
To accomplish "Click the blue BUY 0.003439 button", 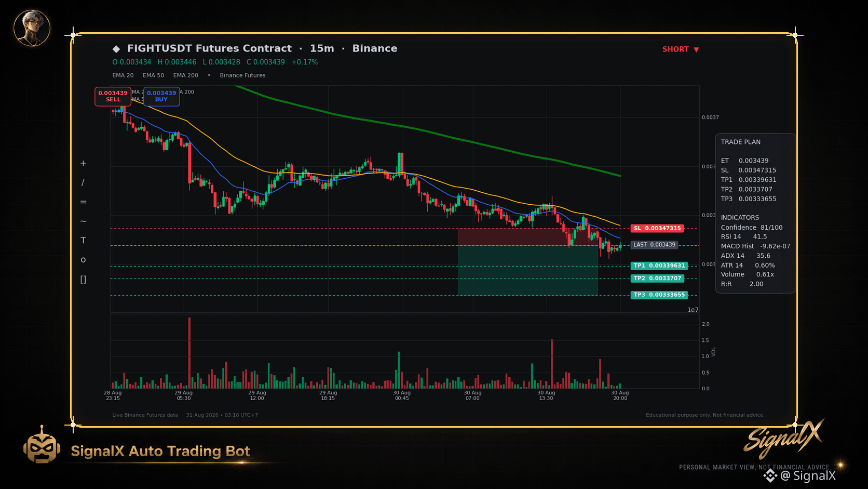I will (161, 96).
